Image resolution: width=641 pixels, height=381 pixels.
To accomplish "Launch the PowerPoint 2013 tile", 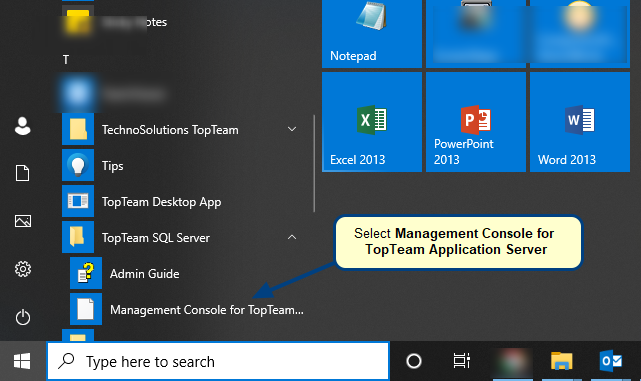I will pyautogui.click(x=476, y=122).
